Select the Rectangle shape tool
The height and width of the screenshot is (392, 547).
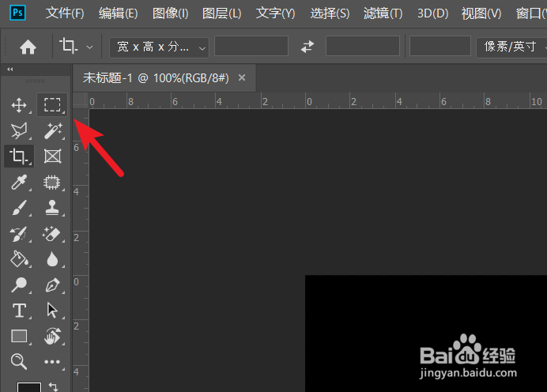coord(19,336)
